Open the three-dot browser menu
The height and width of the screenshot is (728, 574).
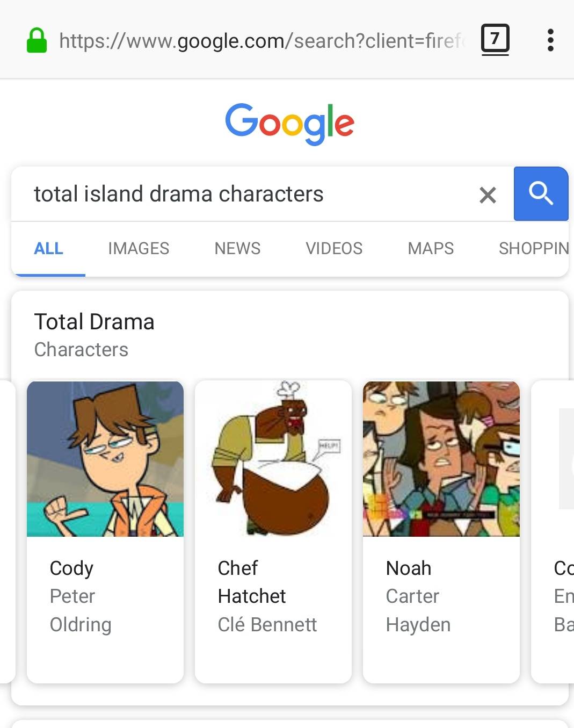pos(550,40)
